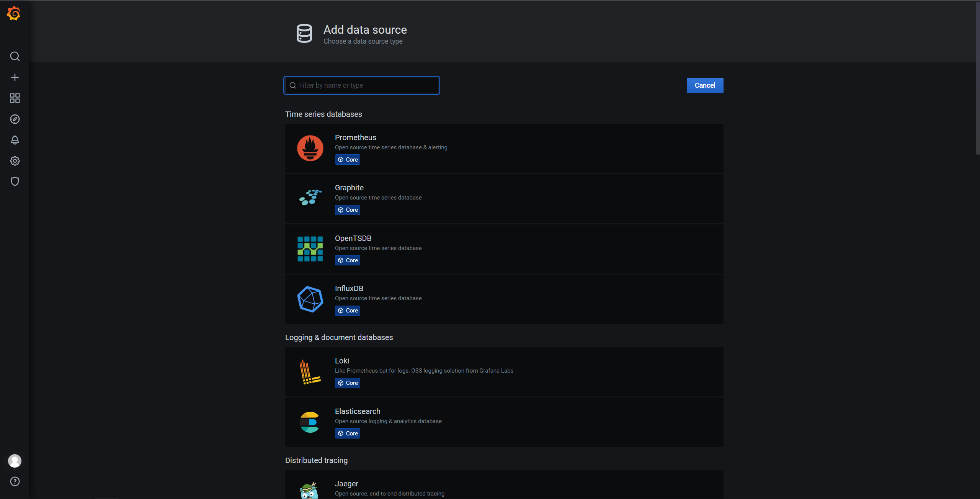
Task: Click the Grafana logo home icon
Action: pyautogui.click(x=14, y=14)
